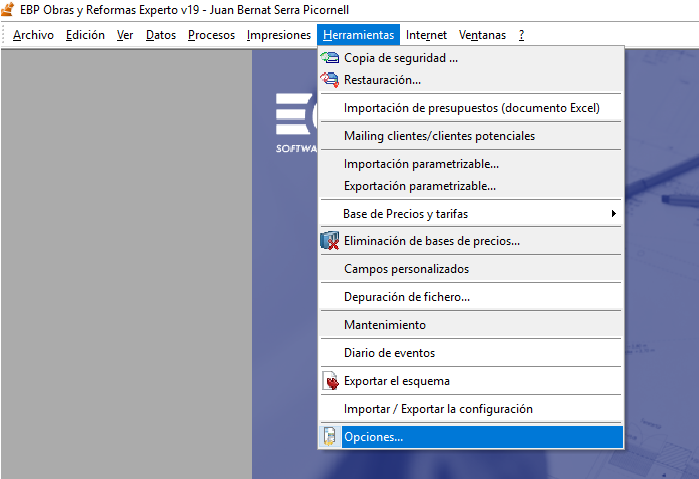Open Campos personalizados
This screenshot has height=479, width=699.
[471, 269]
